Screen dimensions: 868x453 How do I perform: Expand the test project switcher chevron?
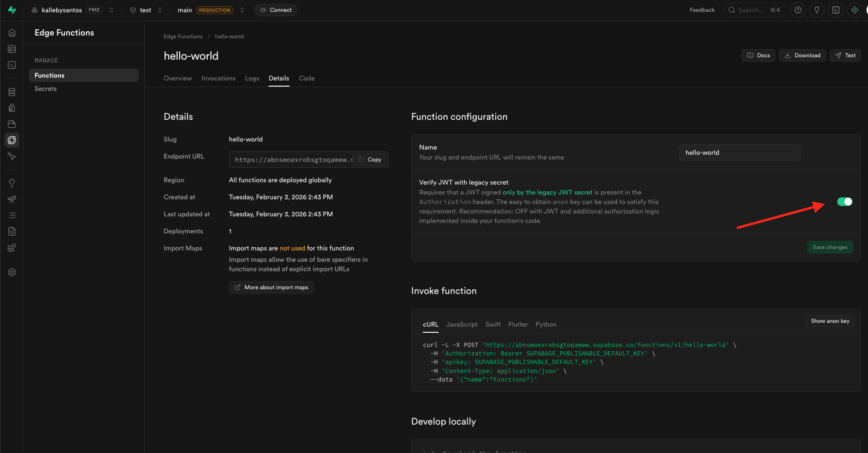160,10
